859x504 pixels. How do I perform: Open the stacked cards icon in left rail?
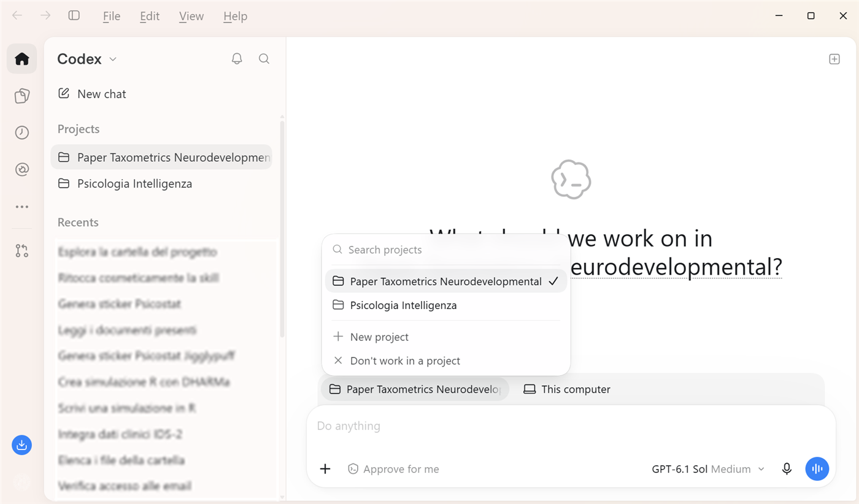pyautogui.click(x=22, y=96)
